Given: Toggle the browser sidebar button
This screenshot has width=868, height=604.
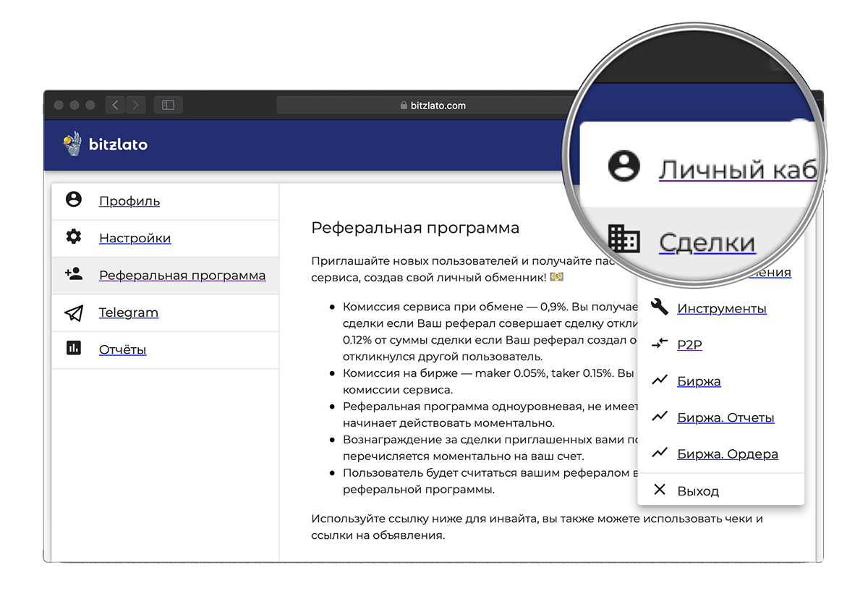Looking at the screenshot, I should point(168,105).
